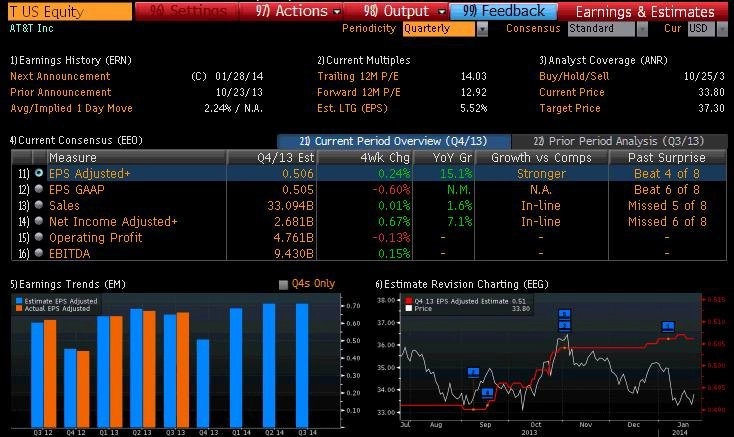Open 2) Current Multiples section
Viewport: 734px width, 437px height.
(x=364, y=60)
